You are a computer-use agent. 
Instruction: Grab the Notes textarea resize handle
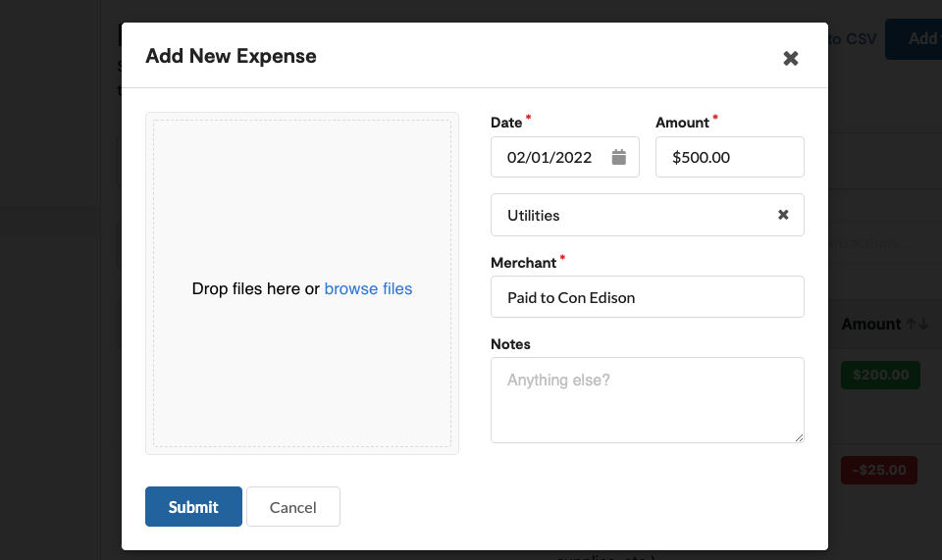point(799,438)
